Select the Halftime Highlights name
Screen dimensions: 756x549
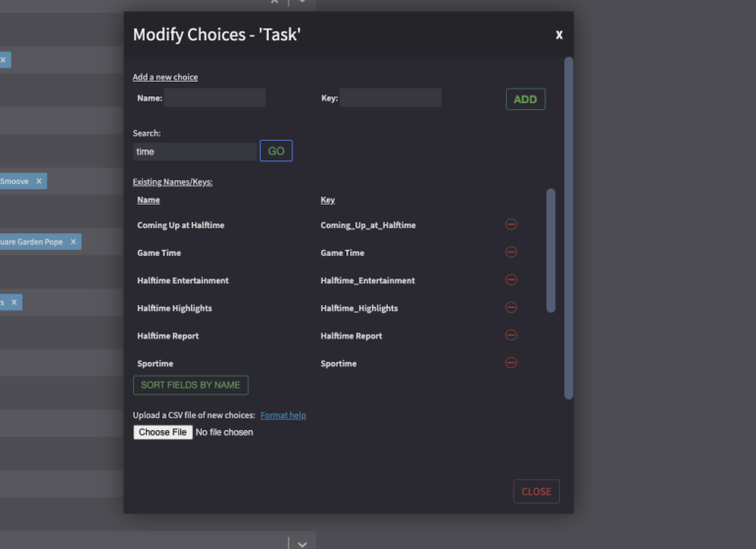[x=174, y=308]
